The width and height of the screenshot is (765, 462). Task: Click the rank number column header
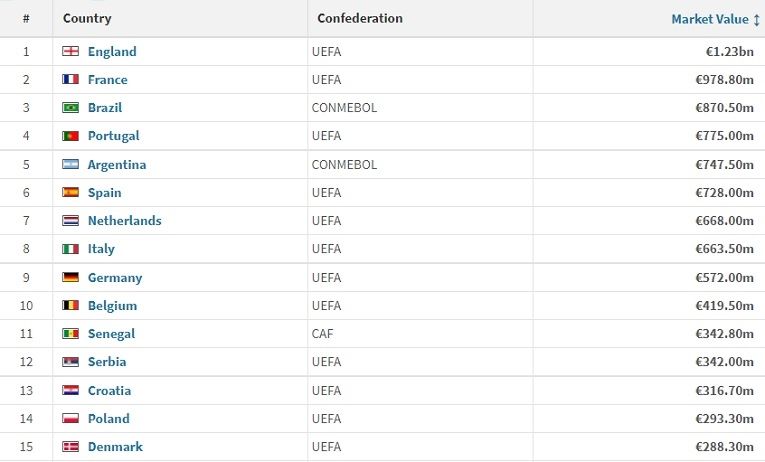(26, 19)
